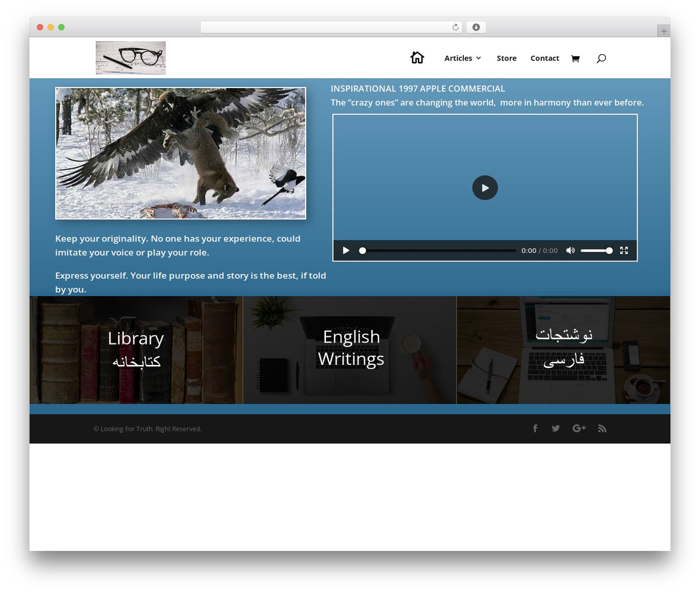Click the 0:00 / 0:00 time display
The width and height of the screenshot is (700, 593).
539,251
